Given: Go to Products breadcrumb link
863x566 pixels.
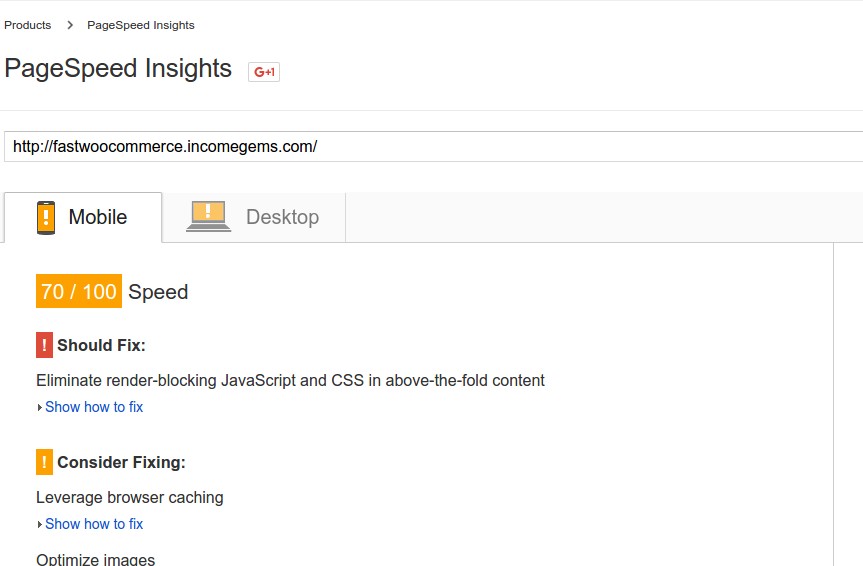Looking at the screenshot, I should [x=28, y=25].
